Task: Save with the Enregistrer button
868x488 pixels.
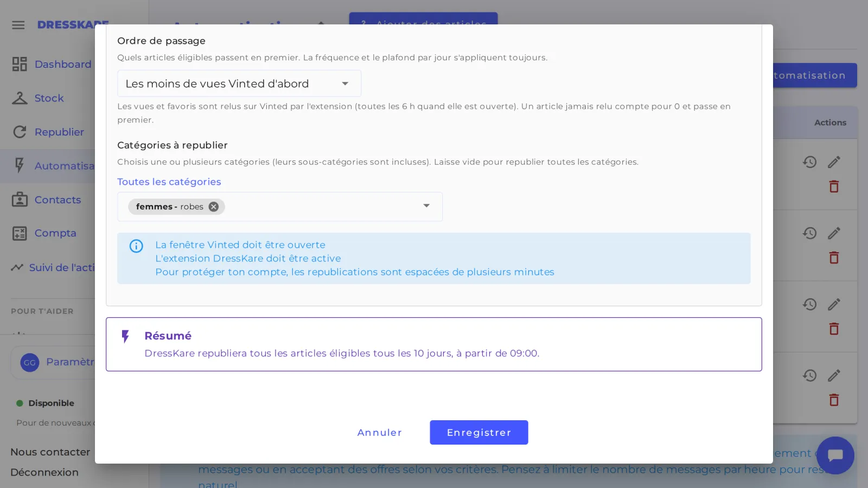Action: (479, 433)
